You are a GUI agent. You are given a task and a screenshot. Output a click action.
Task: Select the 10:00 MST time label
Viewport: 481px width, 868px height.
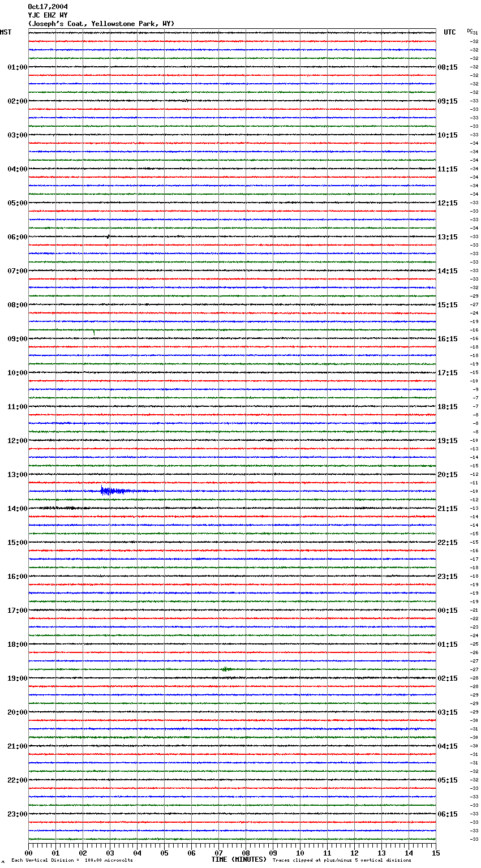[x=17, y=373]
